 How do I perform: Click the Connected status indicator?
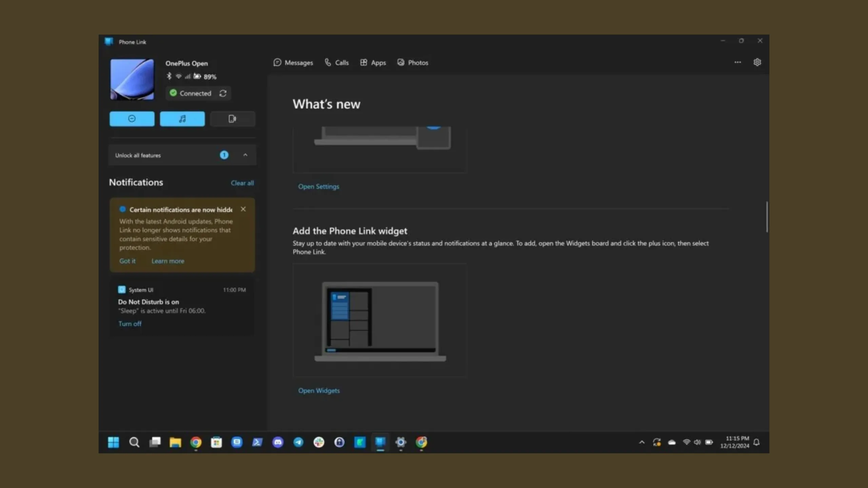[x=191, y=93]
